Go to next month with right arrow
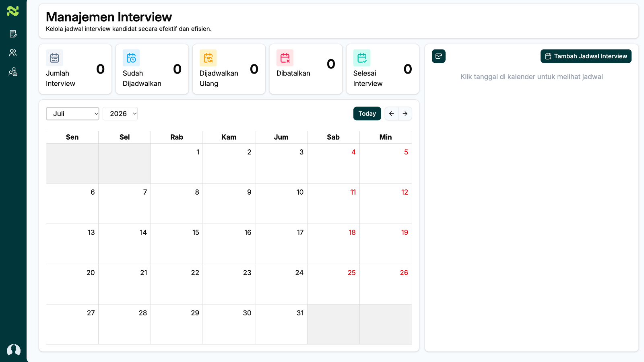 405,114
